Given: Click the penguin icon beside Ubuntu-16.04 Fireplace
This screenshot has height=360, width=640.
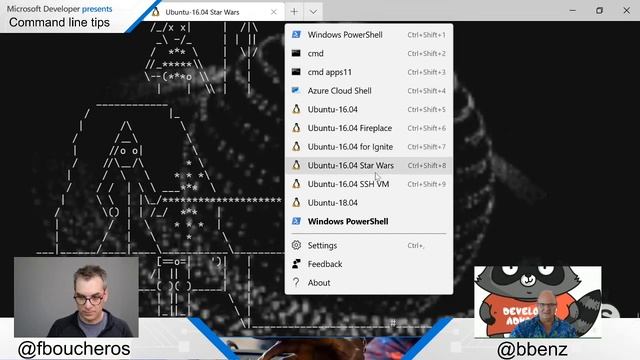Looking at the screenshot, I should tap(296, 128).
